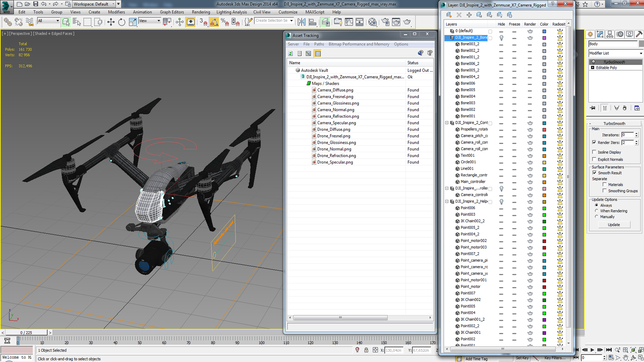The width and height of the screenshot is (644, 362).
Task: Click Hide/Unhide All Layers icon
Action: [x=499, y=15]
